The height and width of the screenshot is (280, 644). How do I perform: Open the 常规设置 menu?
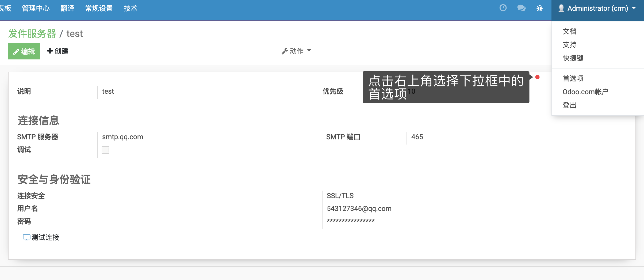tap(99, 8)
